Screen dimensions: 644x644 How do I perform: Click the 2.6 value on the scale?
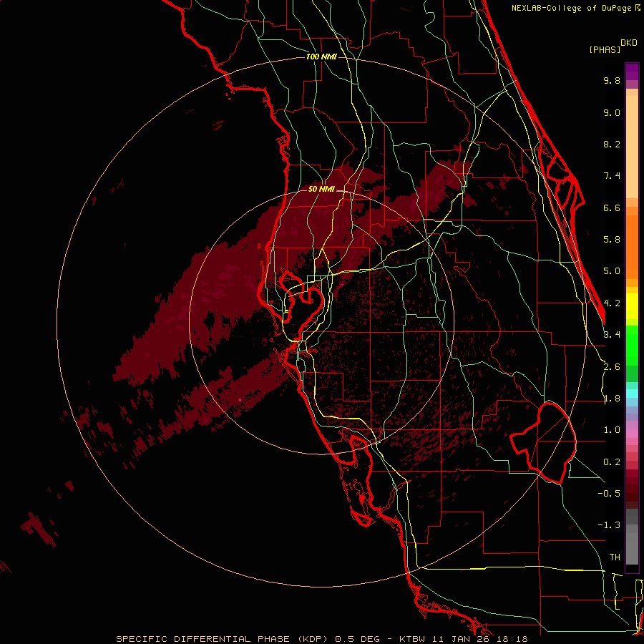pos(612,367)
